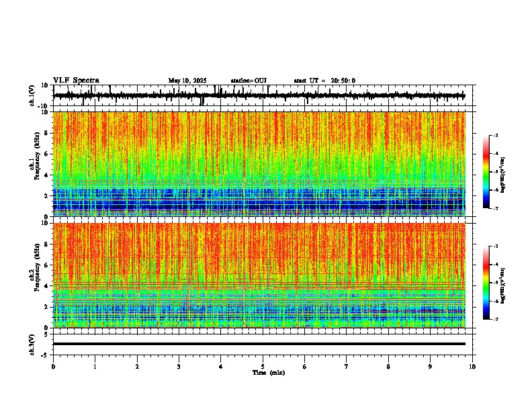Click the "4" kHz tick on ch.2 spectrogram
Image resolution: width=532 pixels, height=411 pixels.
click(46, 286)
